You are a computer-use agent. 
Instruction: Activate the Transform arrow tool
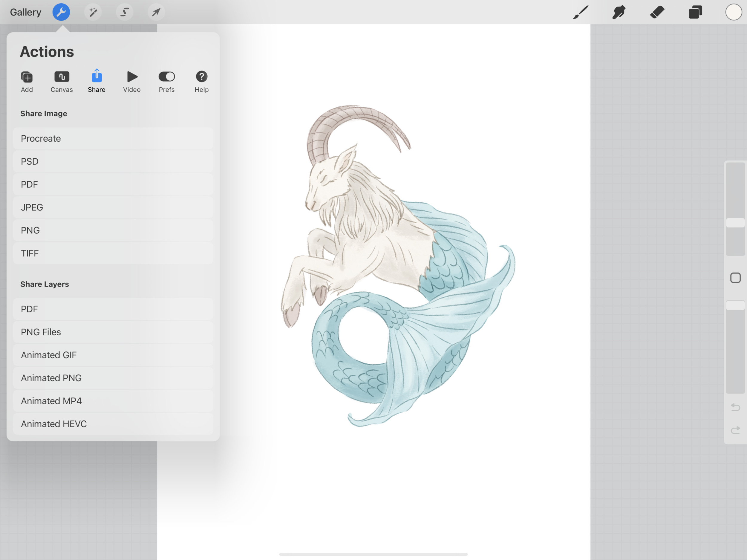click(156, 12)
